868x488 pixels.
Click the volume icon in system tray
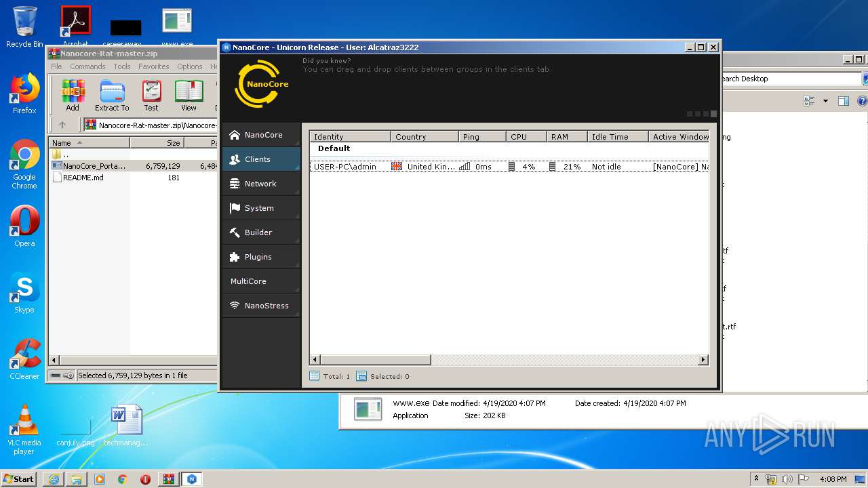pyautogui.click(x=787, y=479)
